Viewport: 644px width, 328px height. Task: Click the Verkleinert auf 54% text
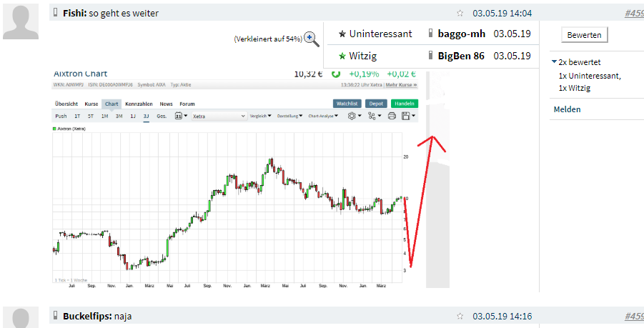coord(268,39)
